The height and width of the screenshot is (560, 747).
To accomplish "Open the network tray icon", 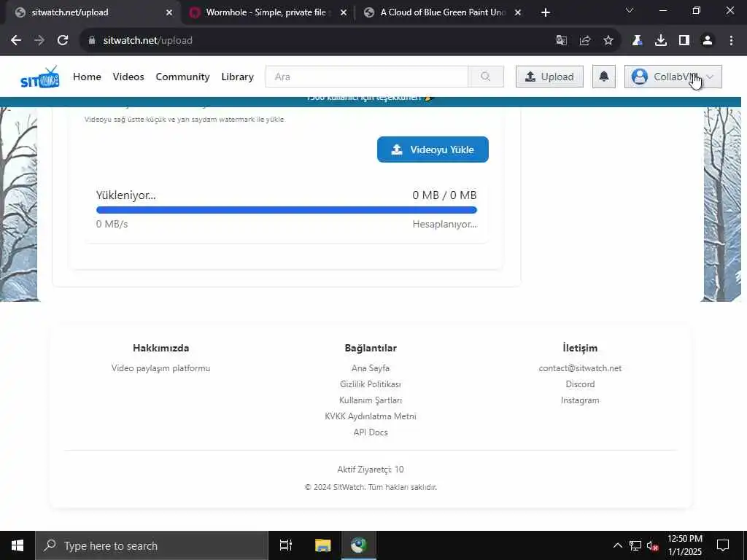I will click(635, 545).
